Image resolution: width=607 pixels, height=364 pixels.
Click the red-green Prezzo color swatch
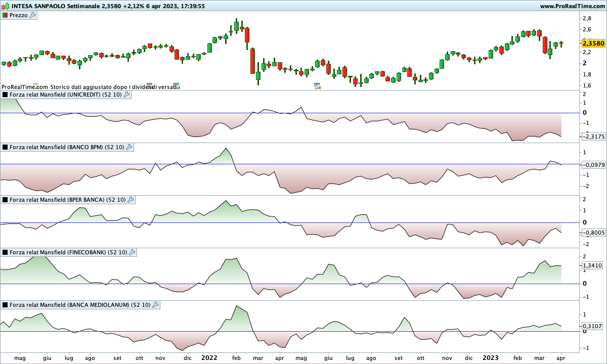click(5, 15)
